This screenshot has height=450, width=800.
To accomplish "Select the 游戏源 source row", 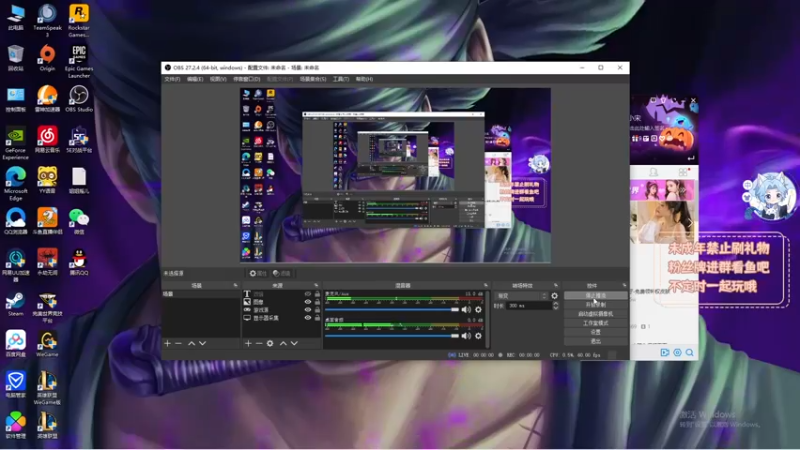I will coord(282,310).
